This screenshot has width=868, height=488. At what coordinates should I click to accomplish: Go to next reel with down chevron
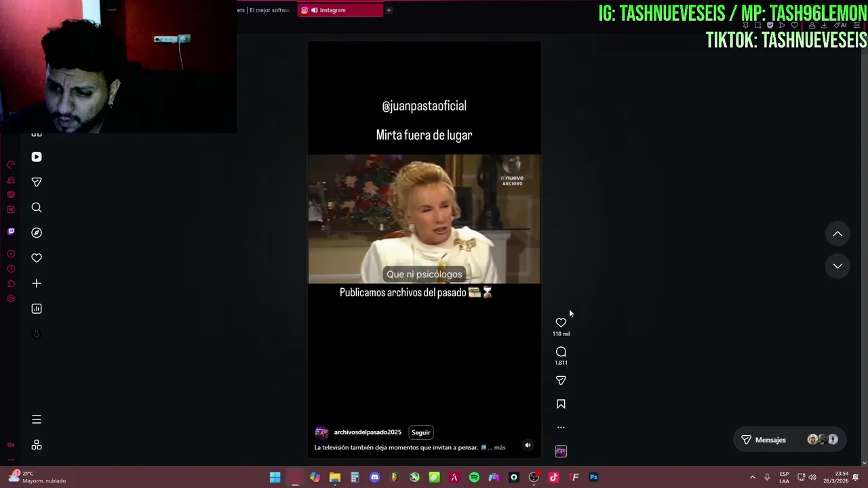[837, 266]
